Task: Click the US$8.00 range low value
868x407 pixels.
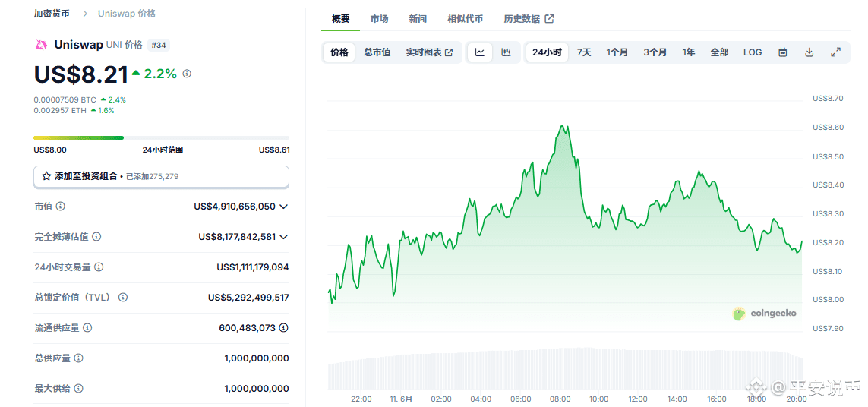Action: 50,150
